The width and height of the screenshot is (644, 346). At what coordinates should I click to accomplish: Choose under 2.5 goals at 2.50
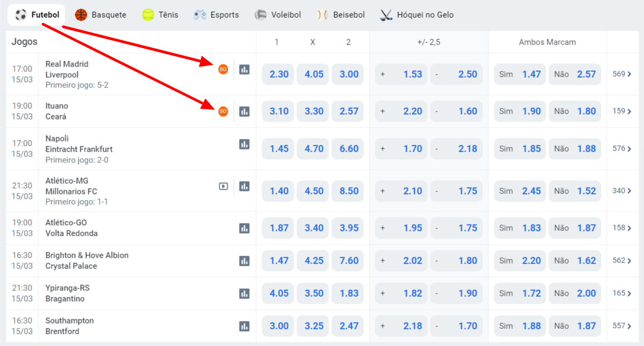[x=456, y=74]
